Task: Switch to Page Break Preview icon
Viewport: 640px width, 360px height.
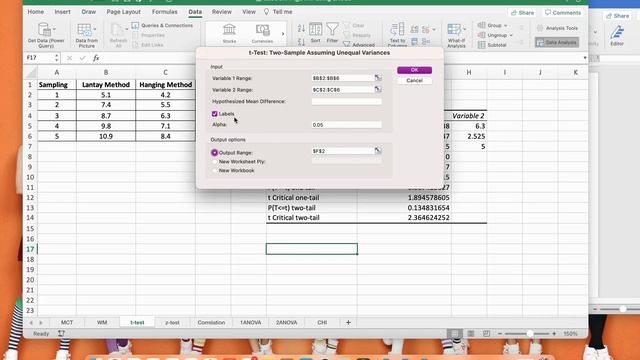Action: tap(486, 333)
